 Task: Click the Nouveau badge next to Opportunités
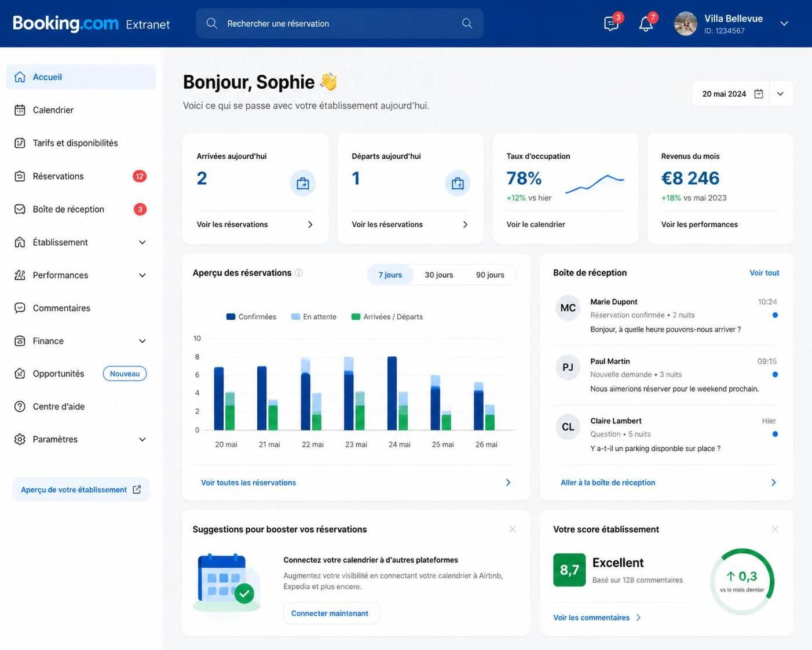point(125,374)
